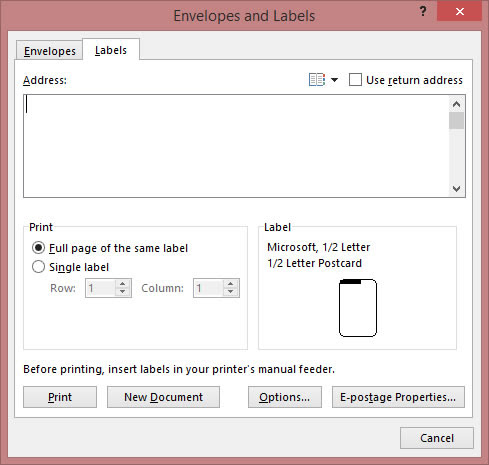The width and height of the screenshot is (489, 465).
Task: Click the New Document button
Action: 163,397
